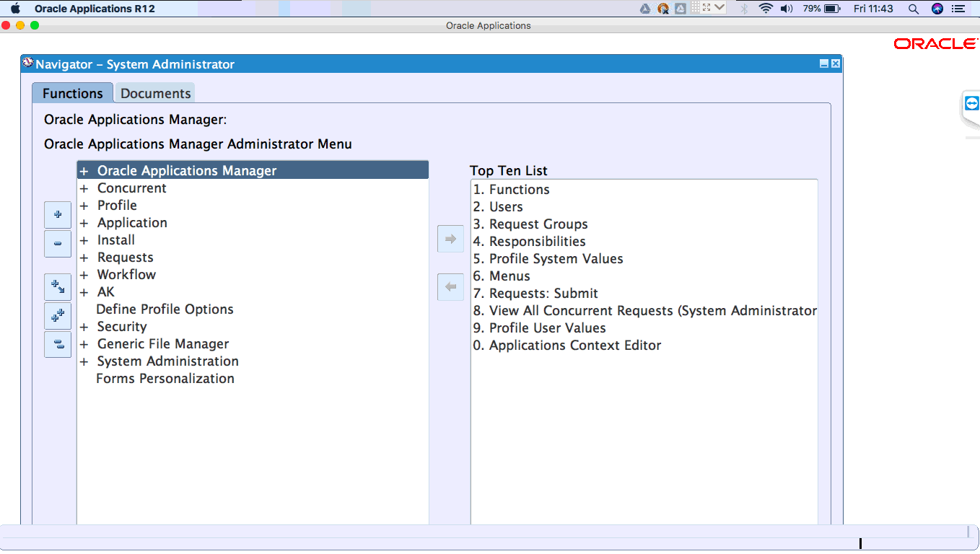
Task: Open the Oracle Applications R12 app menu
Action: coord(95,9)
